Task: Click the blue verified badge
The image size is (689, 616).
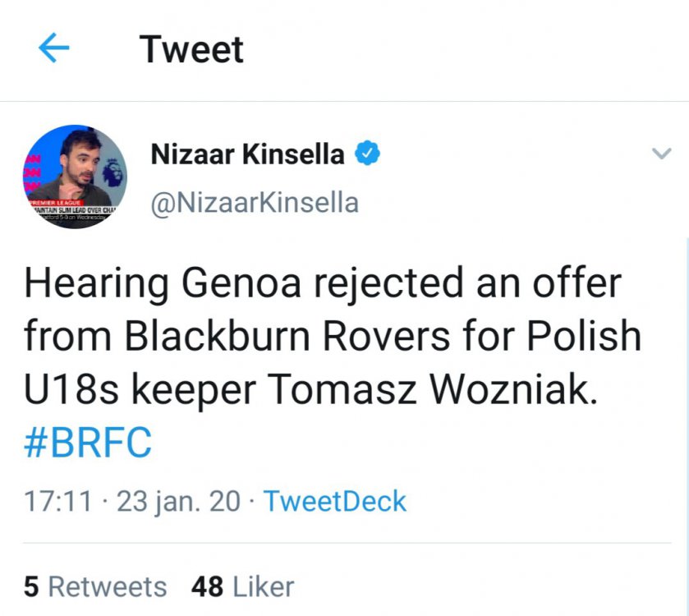Action: [x=367, y=154]
